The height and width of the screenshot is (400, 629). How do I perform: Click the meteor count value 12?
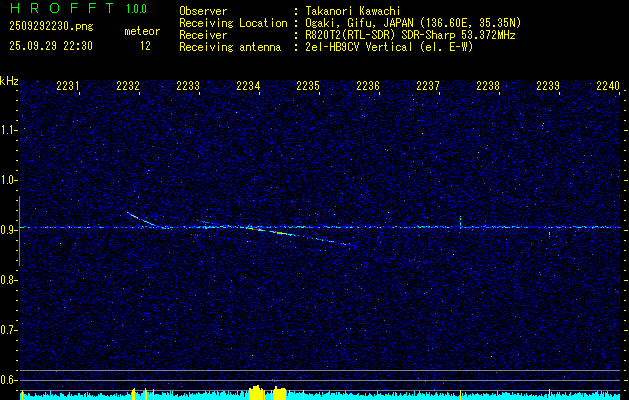pos(145,46)
